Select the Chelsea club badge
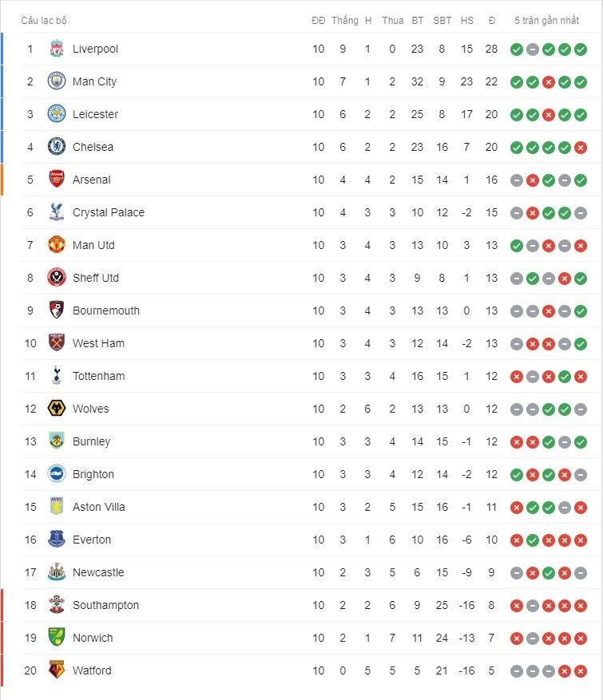 56,146
